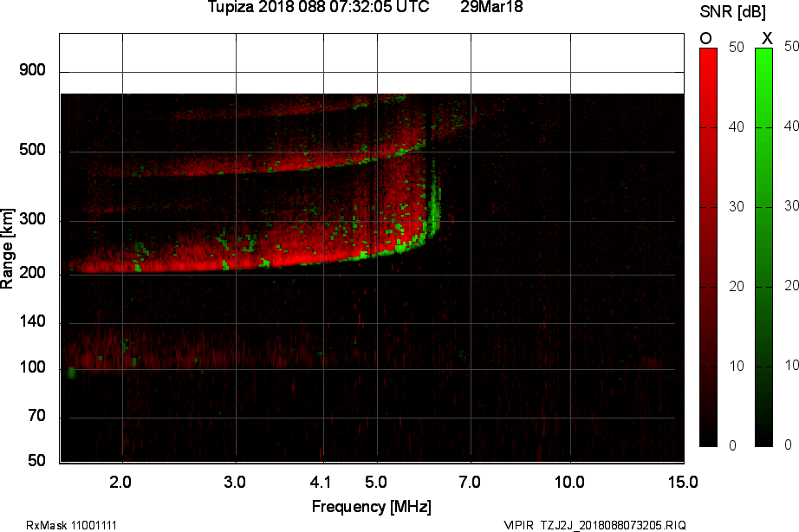Click the RxMask 11001111 footer text

click(x=71, y=525)
